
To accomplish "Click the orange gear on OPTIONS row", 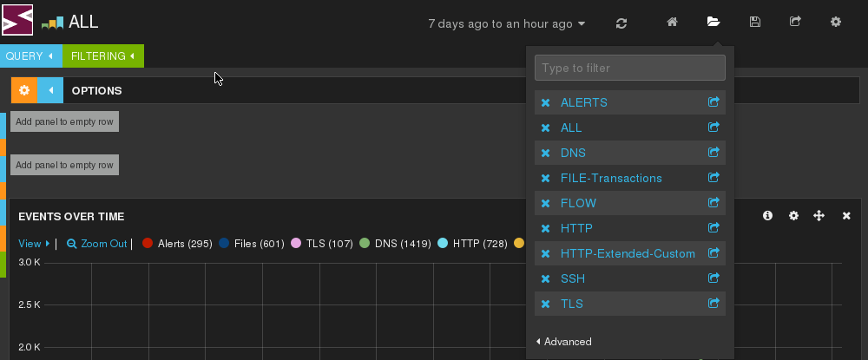I will pos(23,90).
